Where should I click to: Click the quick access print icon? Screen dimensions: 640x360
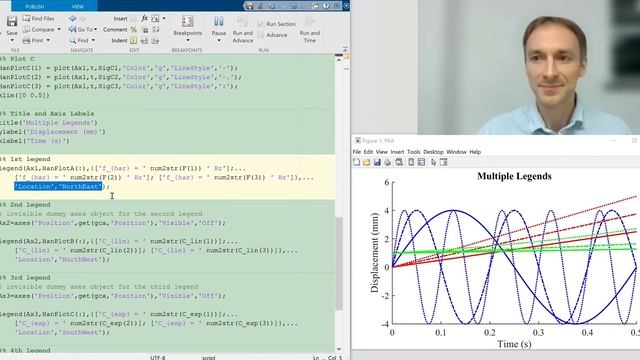tap(315, 6)
